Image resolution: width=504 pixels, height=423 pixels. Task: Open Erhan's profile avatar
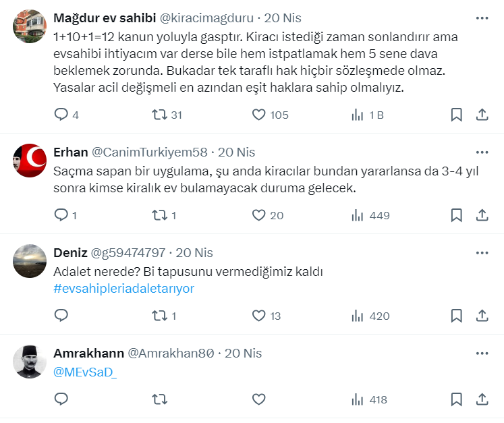tap(30, 161)
